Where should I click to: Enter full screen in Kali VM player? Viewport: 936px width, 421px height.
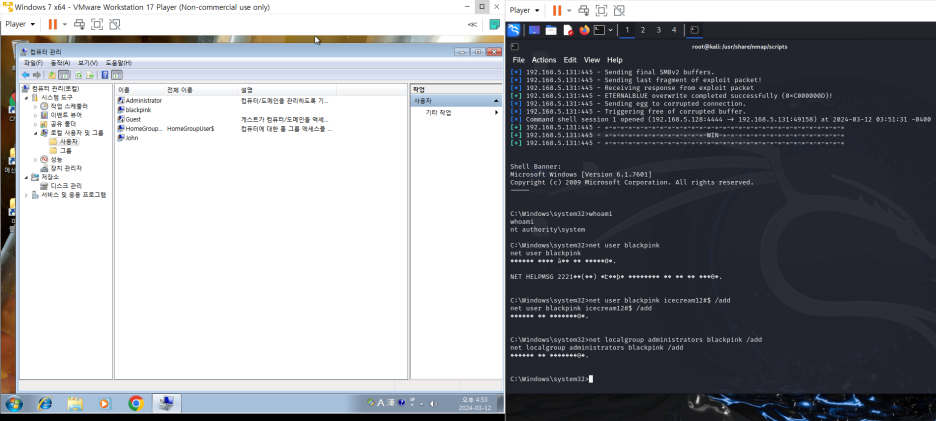click(602, 10)
